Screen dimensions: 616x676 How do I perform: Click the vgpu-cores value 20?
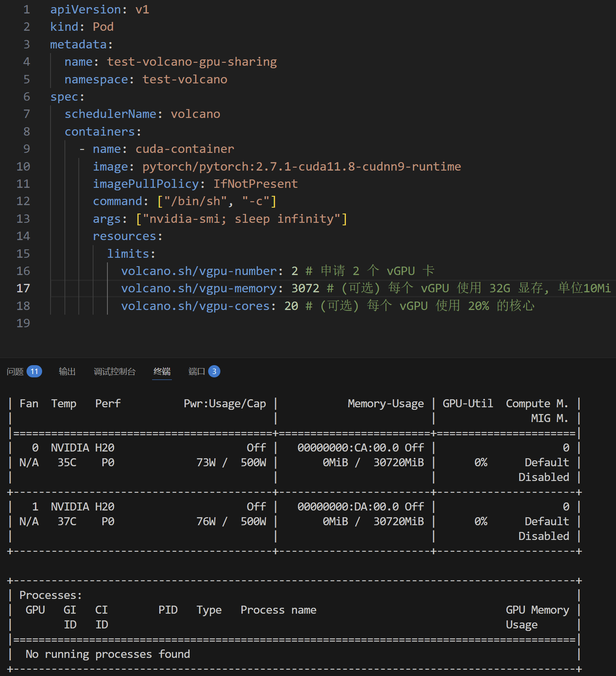(x=291, y=306)
